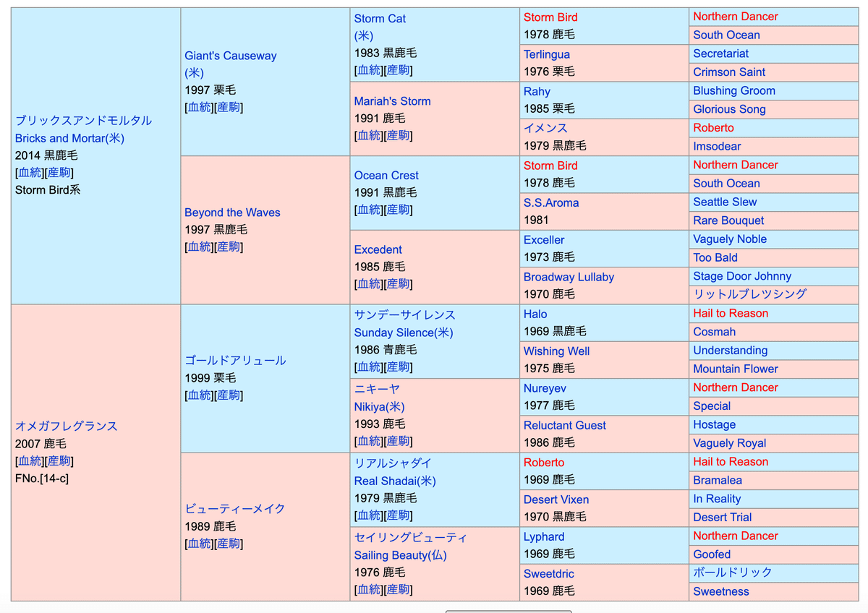This screenshot has width=868, height=613.
Task: Open the ブリックスアンドモルタル horse link
Action: (83, 121)
